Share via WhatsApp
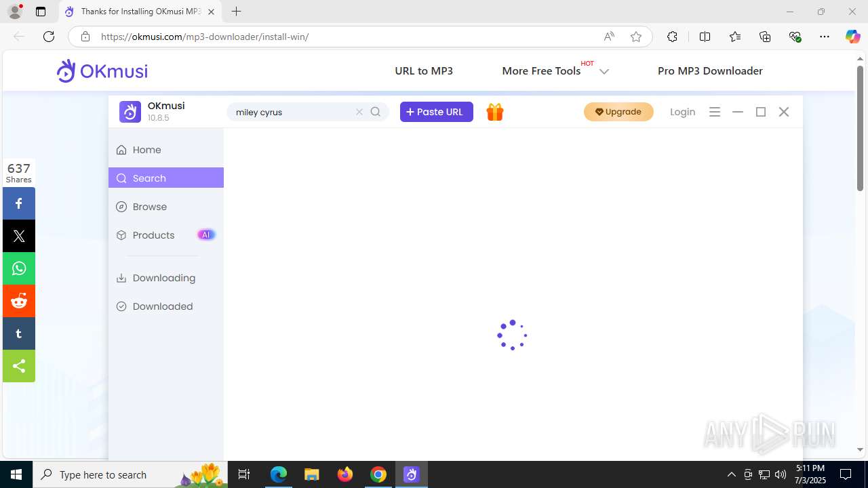The image size is (868, 488). tap(19, 268)
